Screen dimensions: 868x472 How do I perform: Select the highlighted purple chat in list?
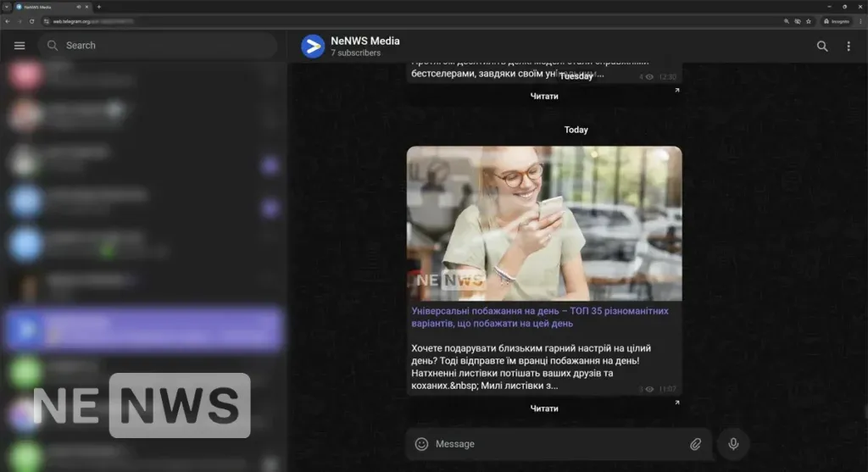click(143, 330)
